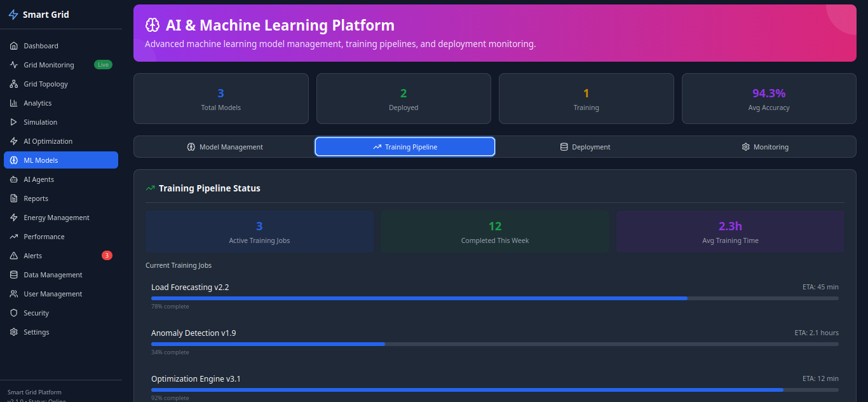Click the AI Optimization bolt icon

click(14, 141)
